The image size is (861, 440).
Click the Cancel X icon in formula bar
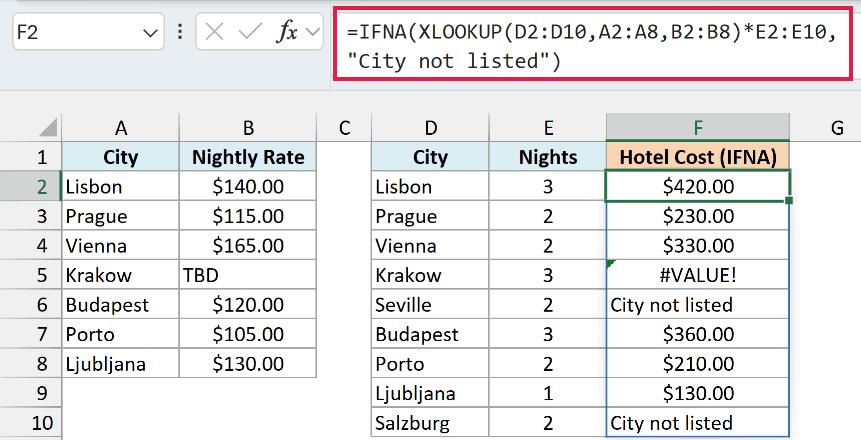tap(214, 32)
